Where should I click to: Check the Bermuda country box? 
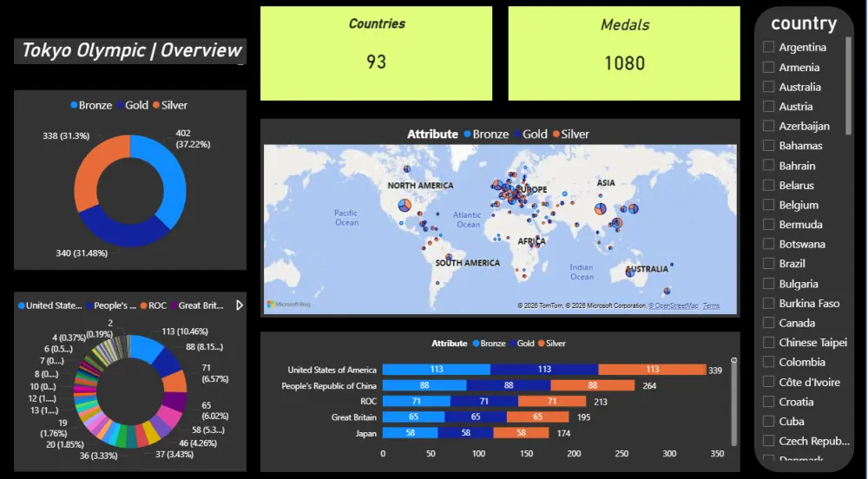768,224
